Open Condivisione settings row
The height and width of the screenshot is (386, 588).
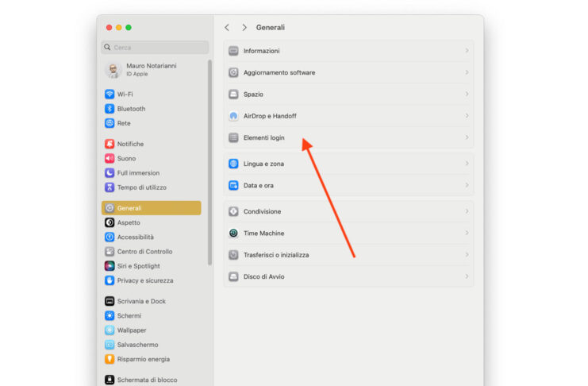coord(348,211)
